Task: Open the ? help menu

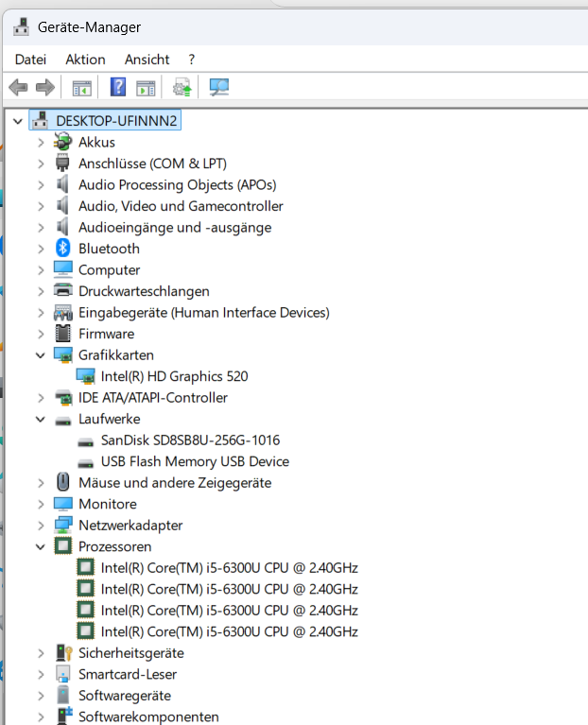Action: pos(192,60)
